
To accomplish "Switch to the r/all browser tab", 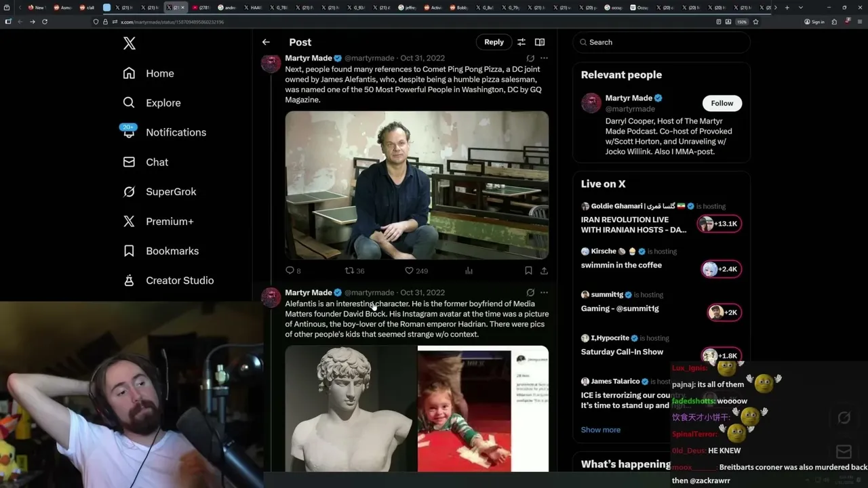I will click(87, 7).
